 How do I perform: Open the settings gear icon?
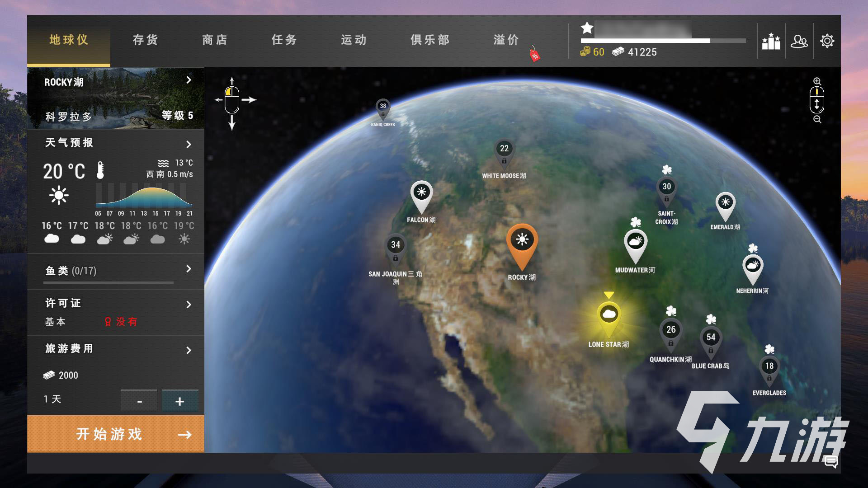[827, 41]
